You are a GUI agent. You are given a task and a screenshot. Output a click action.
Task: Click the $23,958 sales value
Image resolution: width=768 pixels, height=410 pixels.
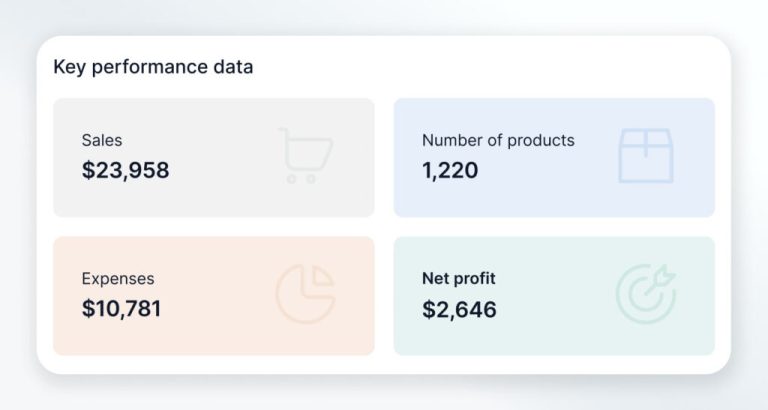126,170
